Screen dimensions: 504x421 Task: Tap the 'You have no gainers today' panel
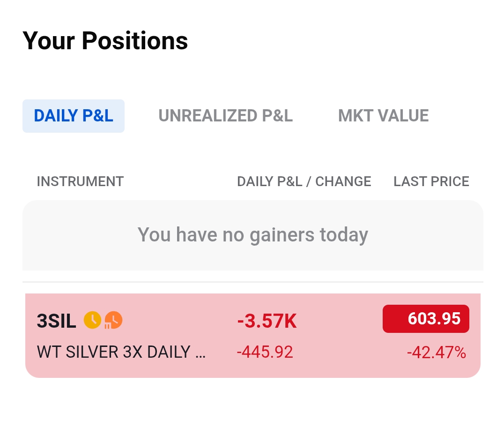tap(252, 234)
